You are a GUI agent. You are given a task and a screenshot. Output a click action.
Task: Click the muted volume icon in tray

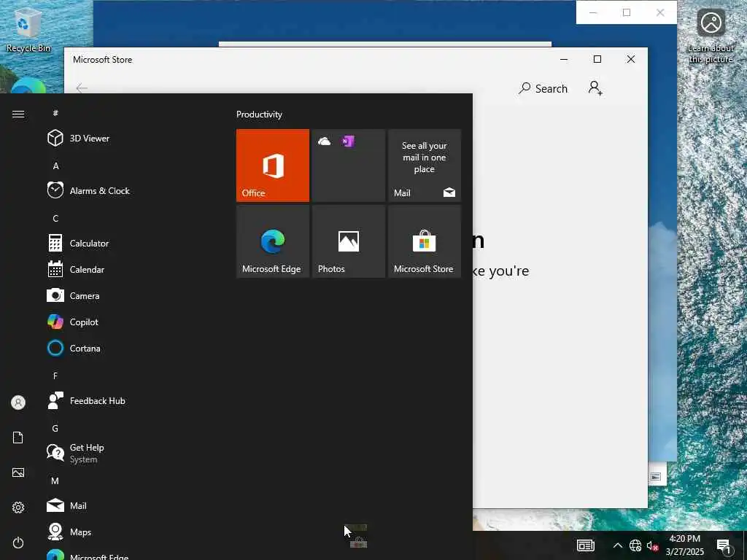(652, 545)
